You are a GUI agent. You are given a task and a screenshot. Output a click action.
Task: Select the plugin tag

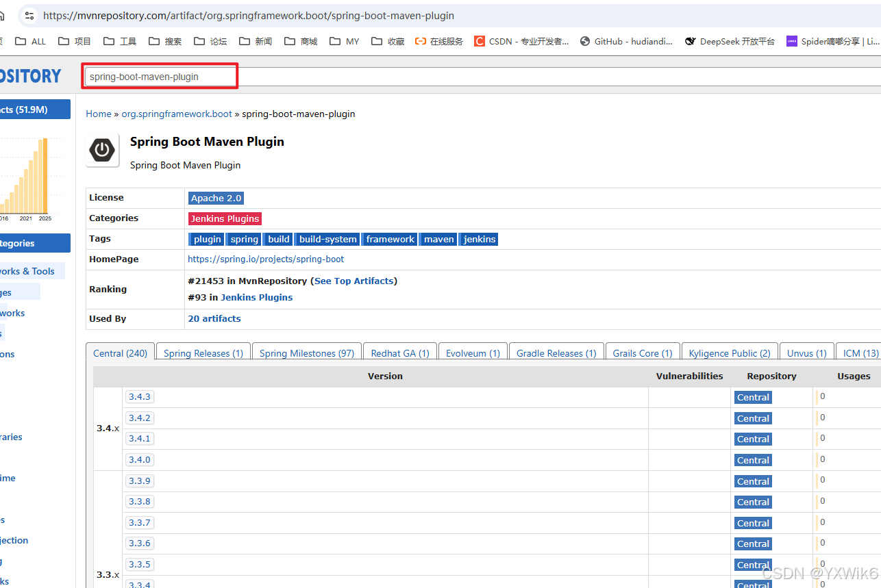click(x=206, y=239)
